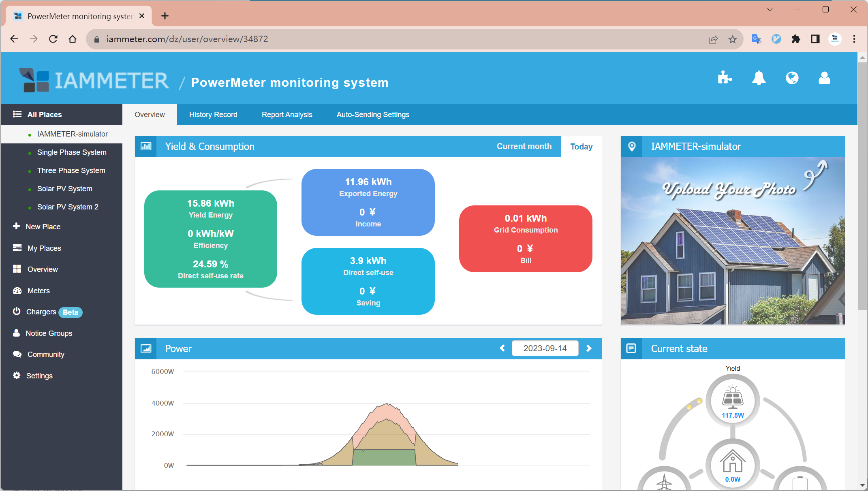Click the 2023-09-14 date field
Screen dimensions: 868x491
[x=545, y=348]
